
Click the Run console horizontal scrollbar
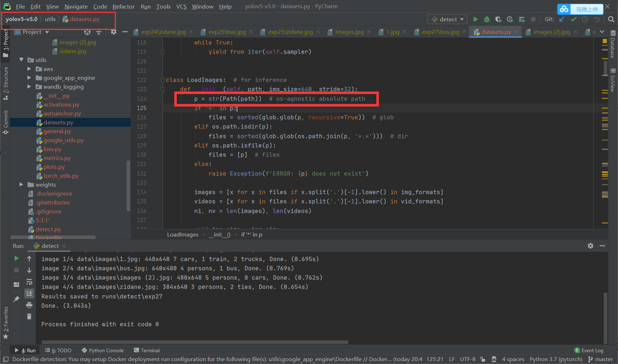click(195, 342)
